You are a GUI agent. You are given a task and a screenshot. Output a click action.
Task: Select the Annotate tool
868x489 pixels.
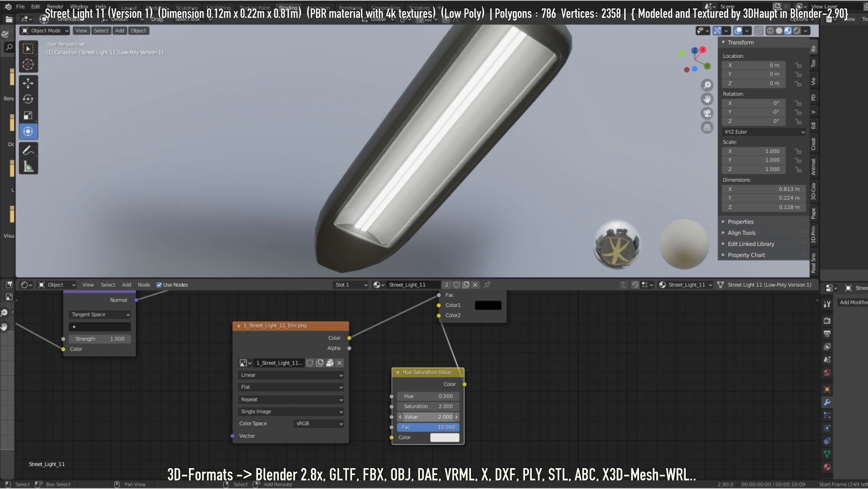[x=28, y=150]
